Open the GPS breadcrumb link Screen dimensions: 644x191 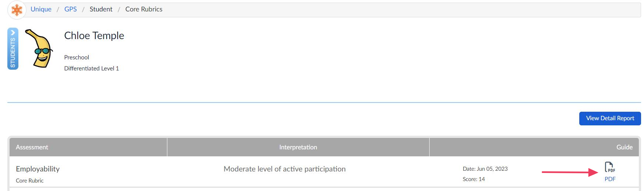pos(71,9)
